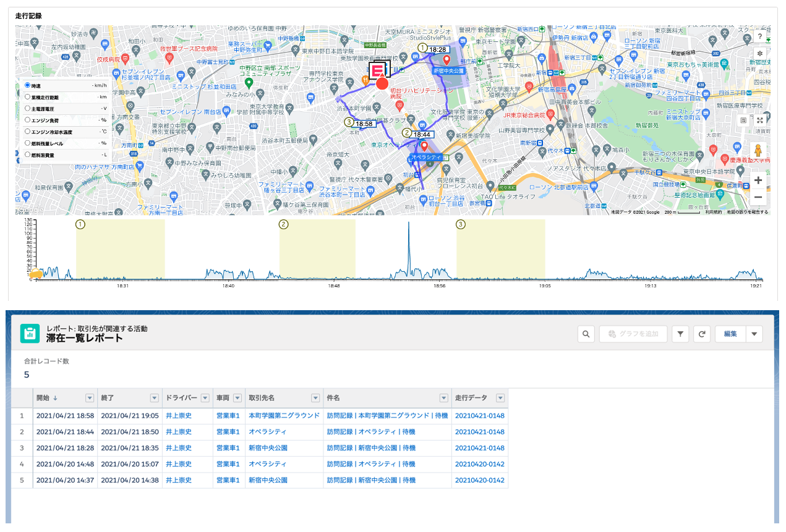Image resolution: width=786 pixels, height=532 pixels.
Task: Select stay period marker 1 on the timeline
Action: pyautogui.click(x=80, y=224)
